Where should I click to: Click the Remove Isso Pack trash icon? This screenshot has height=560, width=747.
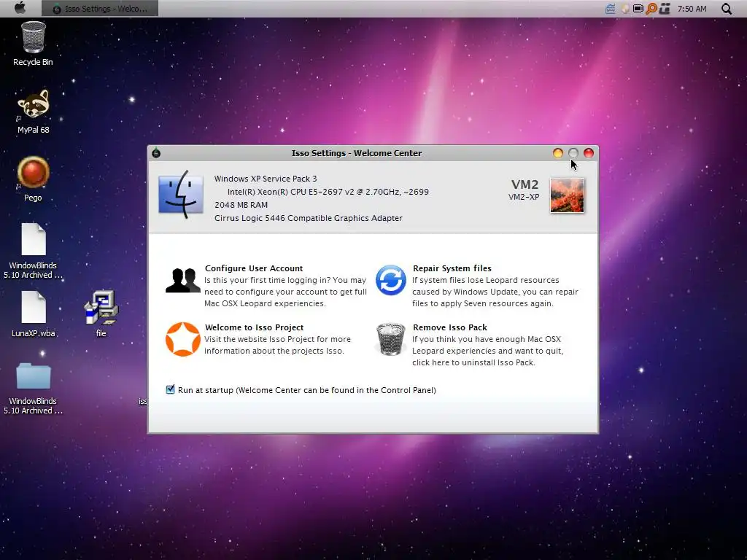pyautogui.click(x=391, y=339)
